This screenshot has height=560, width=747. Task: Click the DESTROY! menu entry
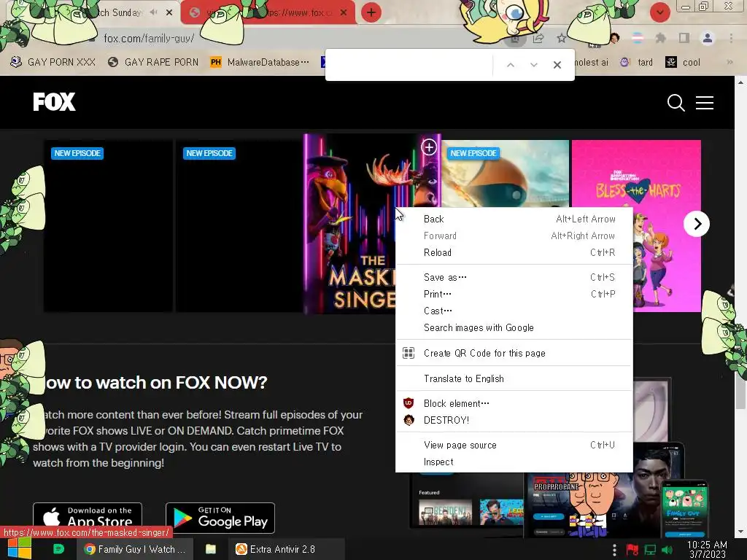tap(514, 420)
